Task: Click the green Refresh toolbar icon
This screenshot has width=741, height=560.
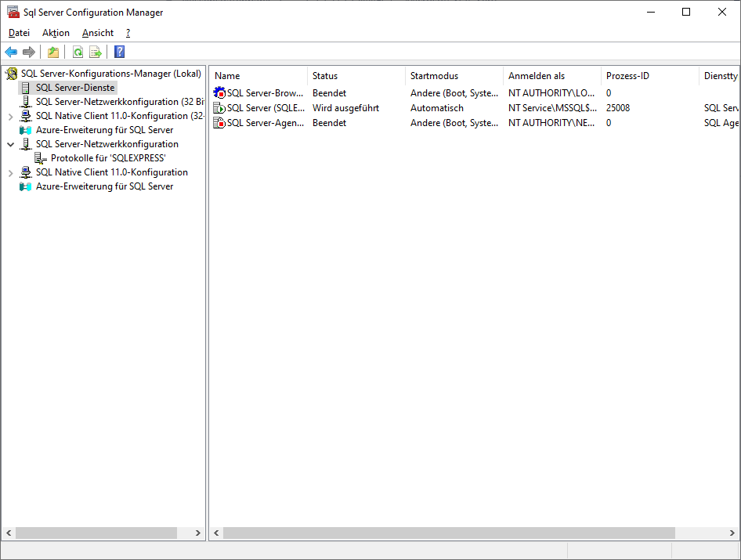Action: pos(78,52)
